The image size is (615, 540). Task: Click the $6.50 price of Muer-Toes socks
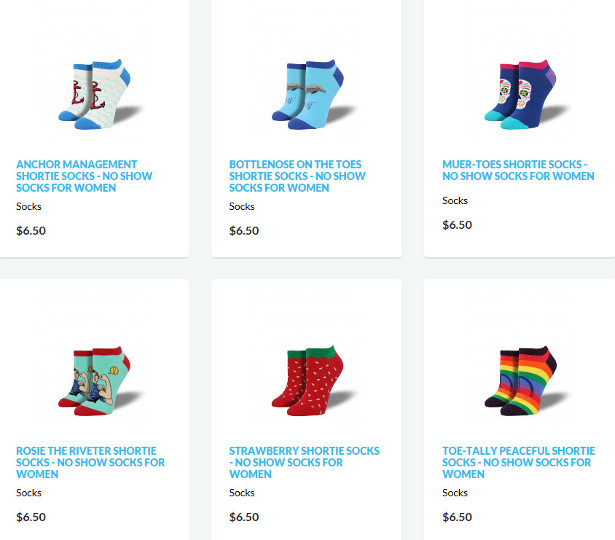(457, 225)
